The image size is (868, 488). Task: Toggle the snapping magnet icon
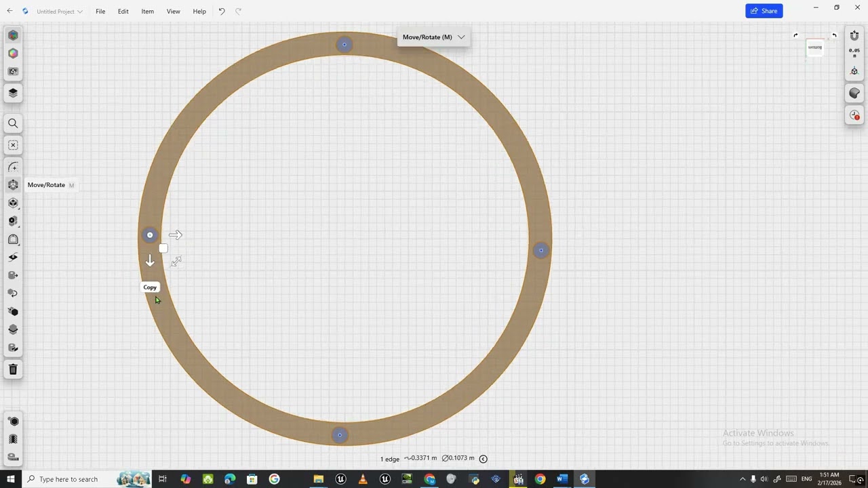[x=854, y=35]
